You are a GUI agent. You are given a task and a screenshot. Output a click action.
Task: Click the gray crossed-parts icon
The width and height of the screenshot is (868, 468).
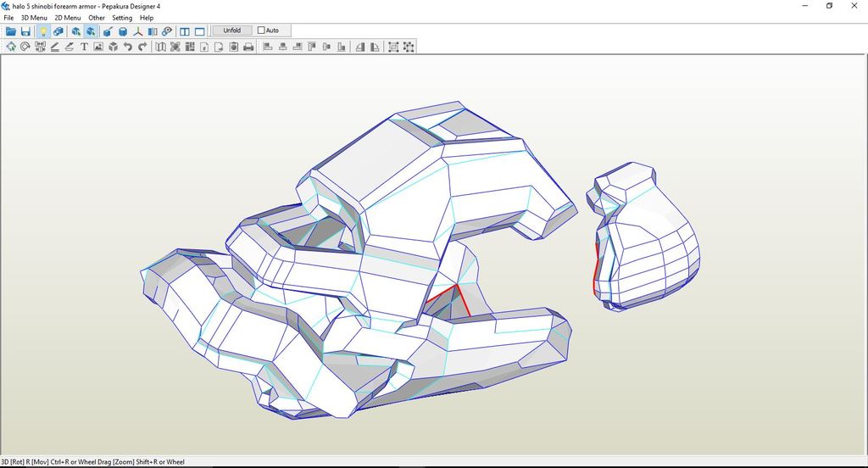pos(175,47)
